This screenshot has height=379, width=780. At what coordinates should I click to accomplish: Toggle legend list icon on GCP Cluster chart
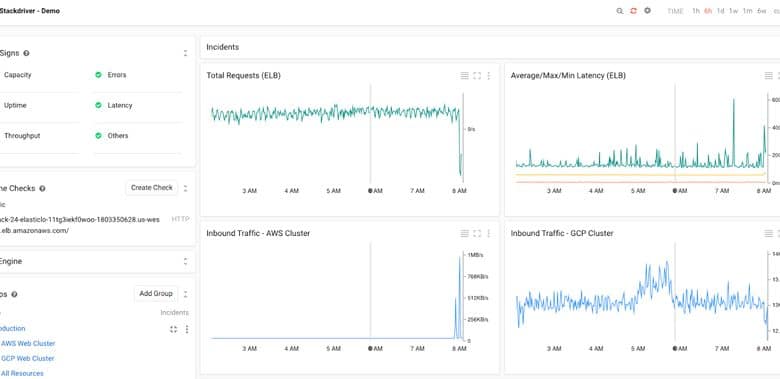pyautogui.click(x=769, y=233)
